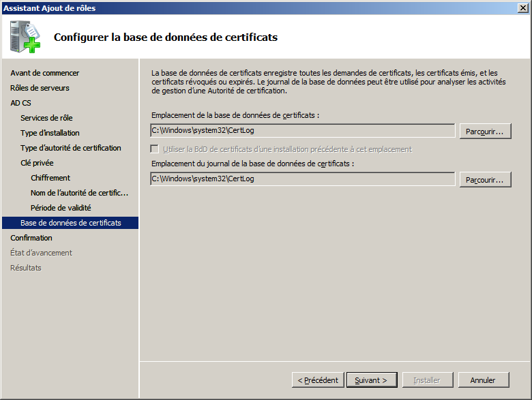Select the database log path field
532x400 pixels.
tap(302, 179)
